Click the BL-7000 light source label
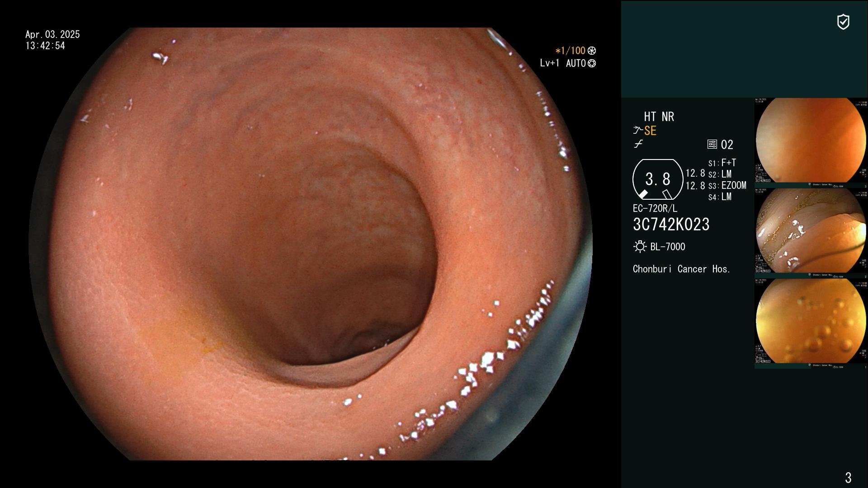The width and height of the screenshot is (868, 488). click(x=668, y=247)
